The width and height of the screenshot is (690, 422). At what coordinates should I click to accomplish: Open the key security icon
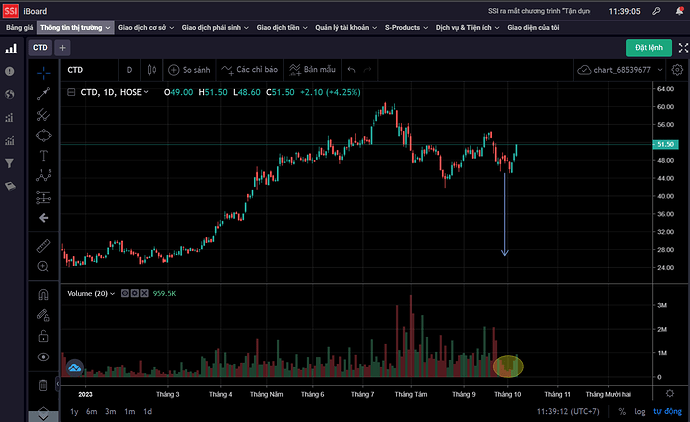pos(656,11)
